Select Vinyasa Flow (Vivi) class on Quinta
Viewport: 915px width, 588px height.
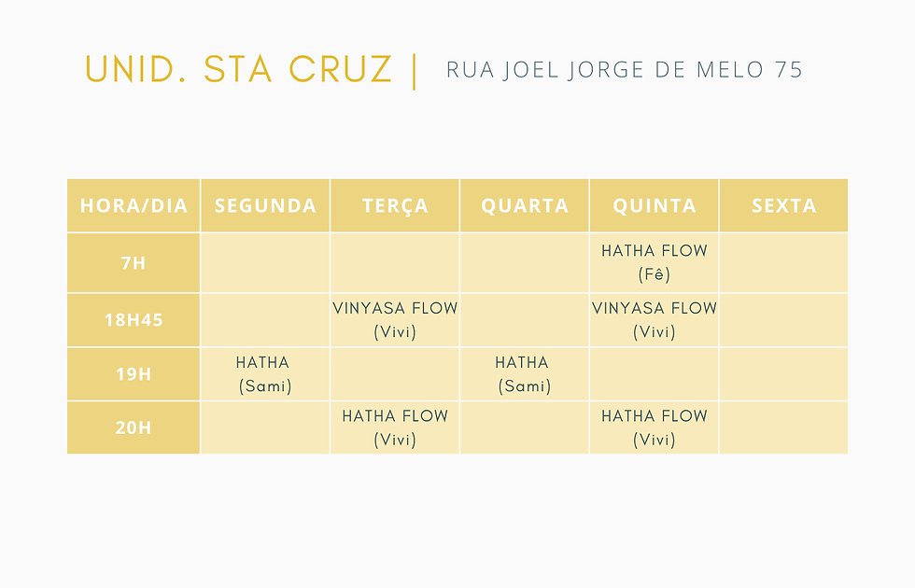point(655,319)
